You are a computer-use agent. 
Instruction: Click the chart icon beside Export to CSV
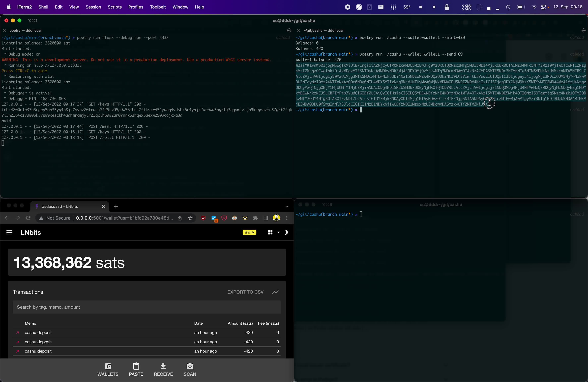tap(275, 292)
